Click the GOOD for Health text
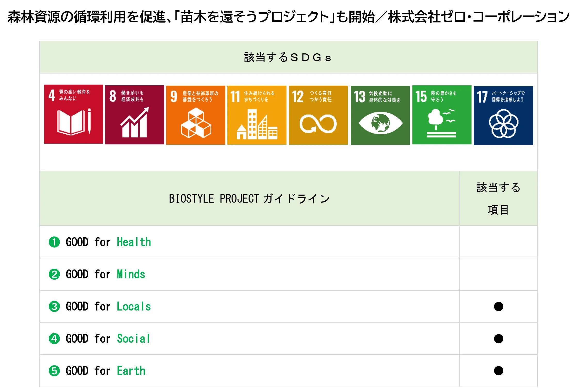The image size is (575, 392). tap(108, 242)
